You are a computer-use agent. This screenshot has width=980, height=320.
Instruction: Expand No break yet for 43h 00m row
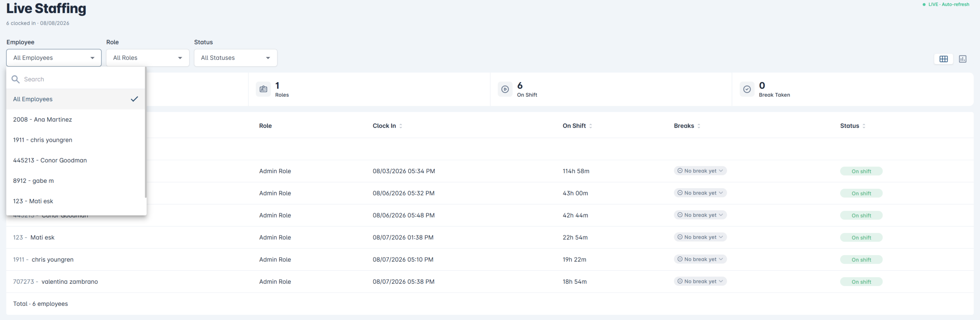700,193
